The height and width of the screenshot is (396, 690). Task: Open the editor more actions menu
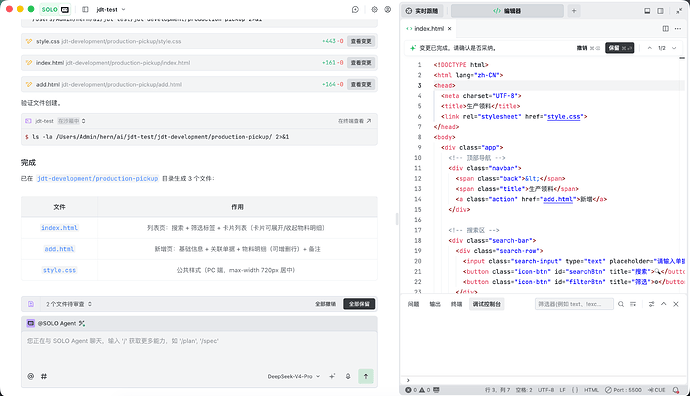pos(678,29)
